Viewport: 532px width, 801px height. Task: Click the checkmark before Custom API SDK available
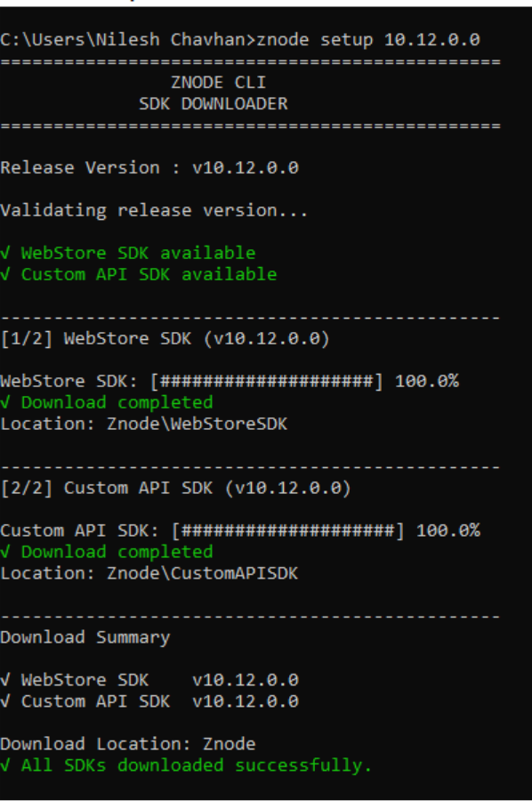point(5,275)
